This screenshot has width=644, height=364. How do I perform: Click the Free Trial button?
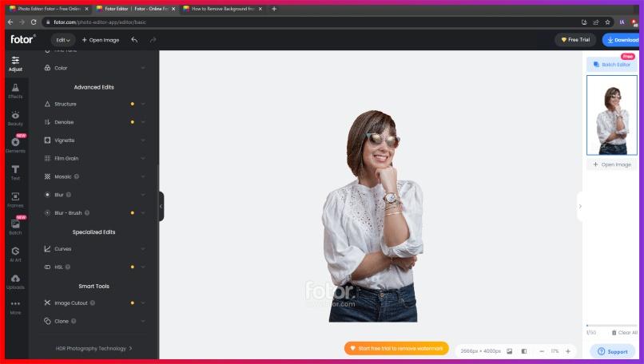coord(575,40)
